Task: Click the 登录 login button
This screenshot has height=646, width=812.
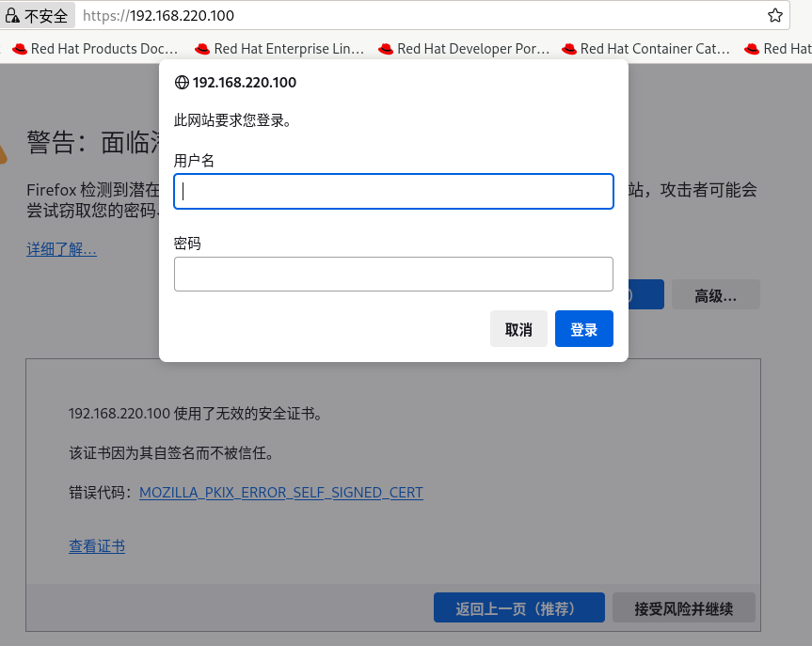Action: [x=584, y=329]
